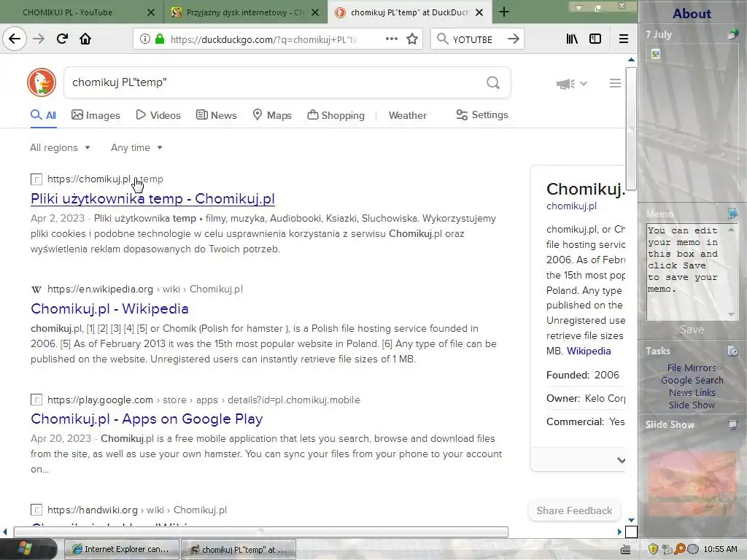Click the scroll-down arrow of the page

coord(631,520)
